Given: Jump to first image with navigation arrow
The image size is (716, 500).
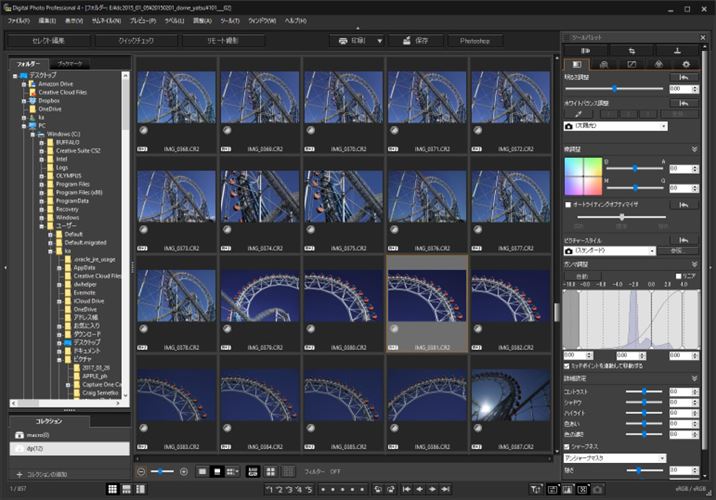Looking at the screenshot, I should point(406,489).
